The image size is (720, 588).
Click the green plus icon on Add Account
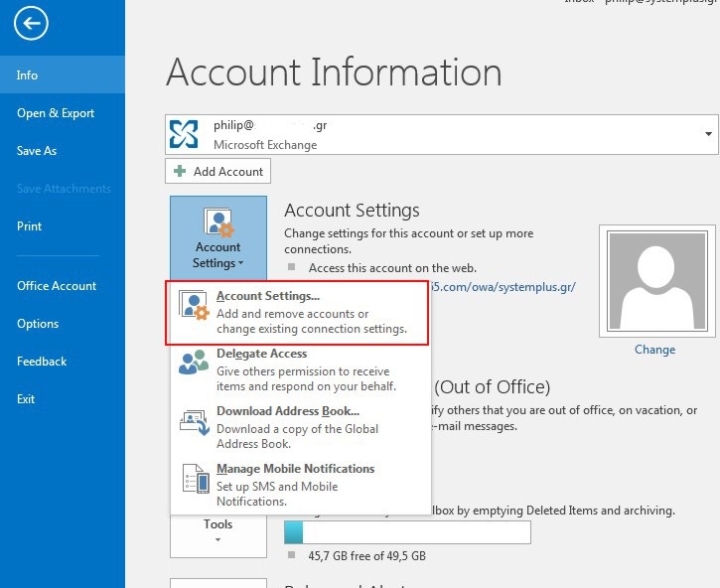180,172
